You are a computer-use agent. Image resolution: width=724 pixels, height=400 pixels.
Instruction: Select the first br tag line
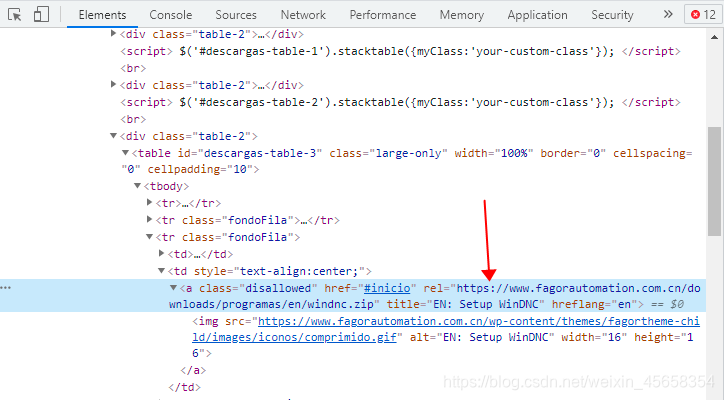(133, 68)
